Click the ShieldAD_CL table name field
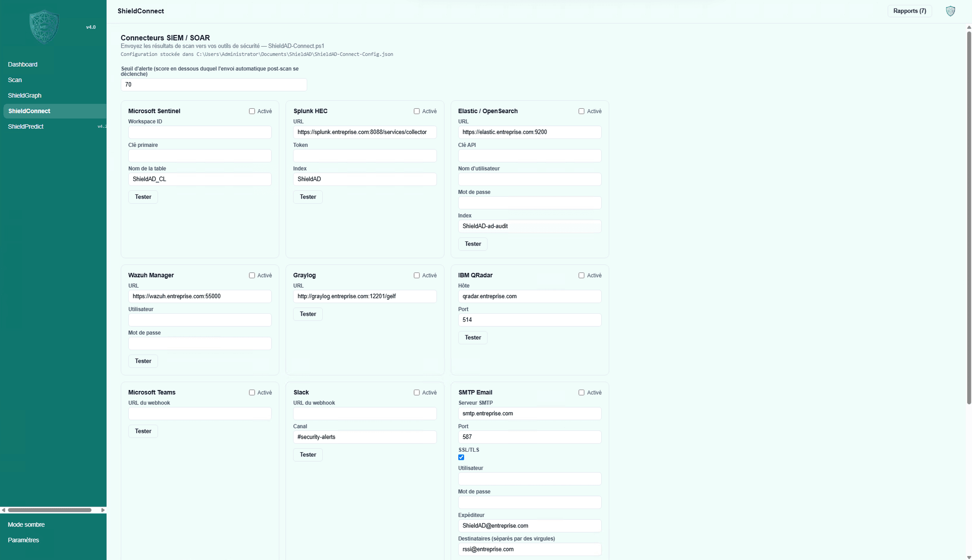The height and width of the screenshot is (560, 972). tap(200, 179)
